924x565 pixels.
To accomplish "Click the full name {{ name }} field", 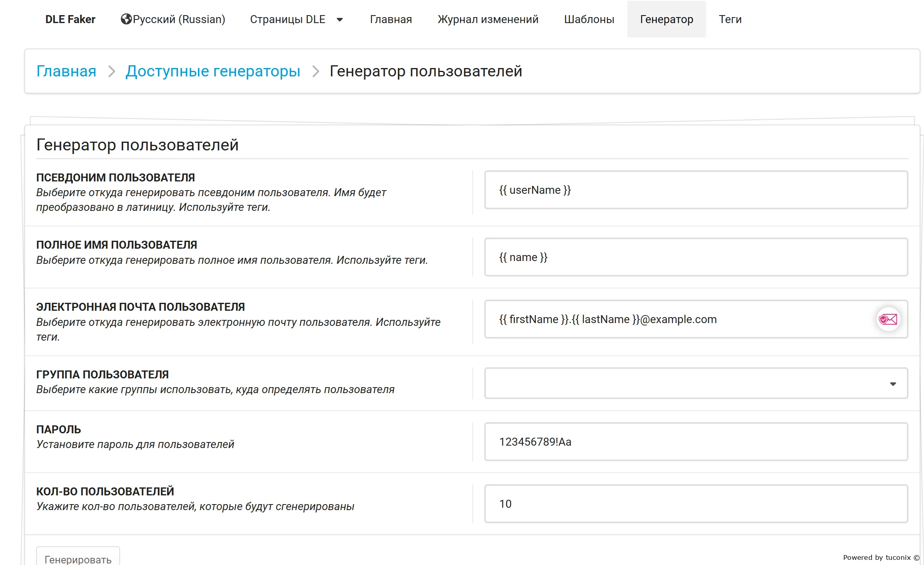I will [696, 257].
